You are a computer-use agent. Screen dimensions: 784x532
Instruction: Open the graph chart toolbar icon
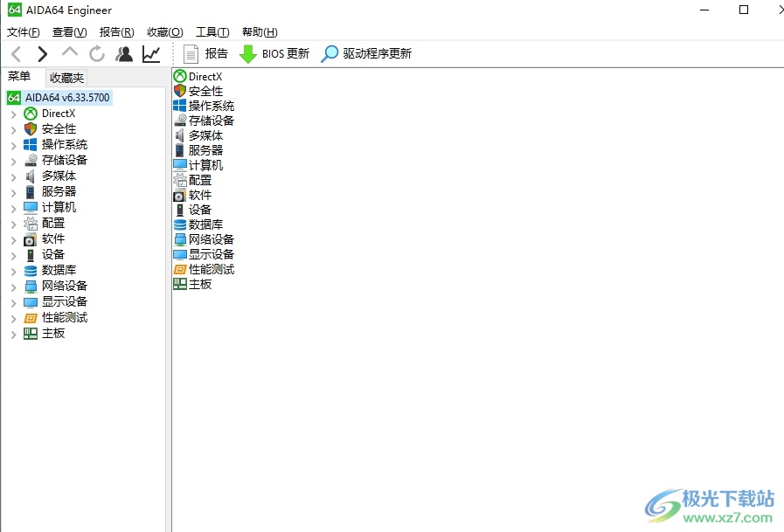point(151,54)
